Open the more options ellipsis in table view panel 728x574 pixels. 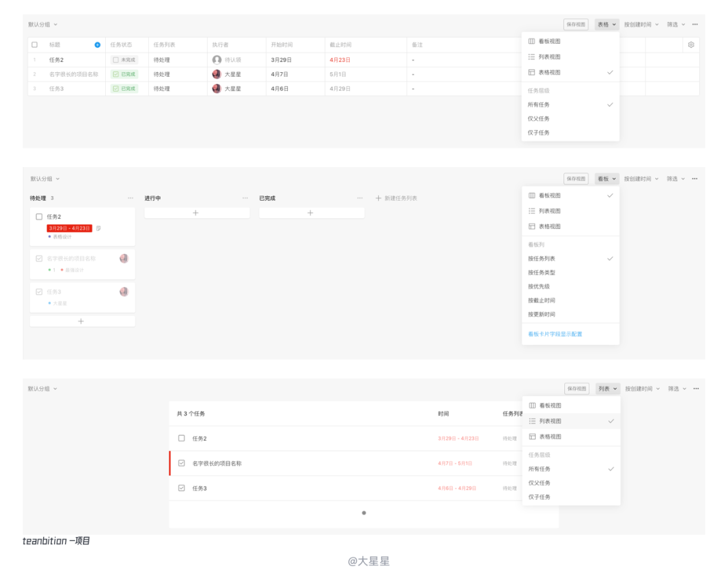pyautogui.click(x=694, y=25)
